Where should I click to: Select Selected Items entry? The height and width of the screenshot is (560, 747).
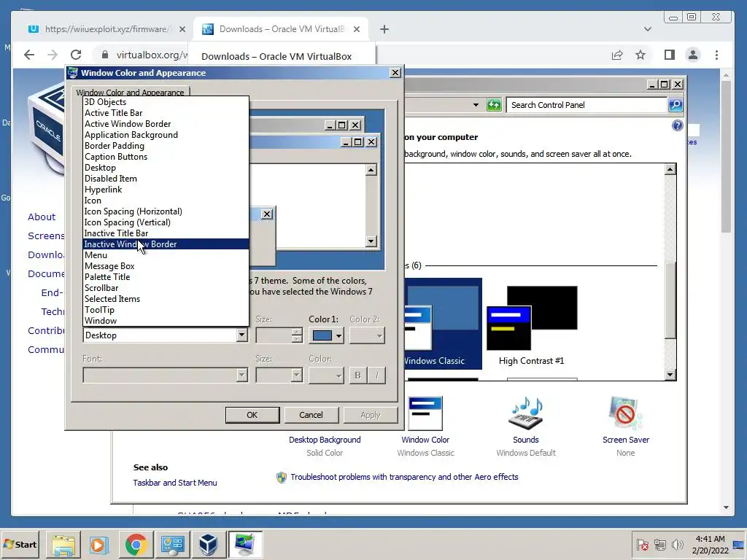[166, 299]
